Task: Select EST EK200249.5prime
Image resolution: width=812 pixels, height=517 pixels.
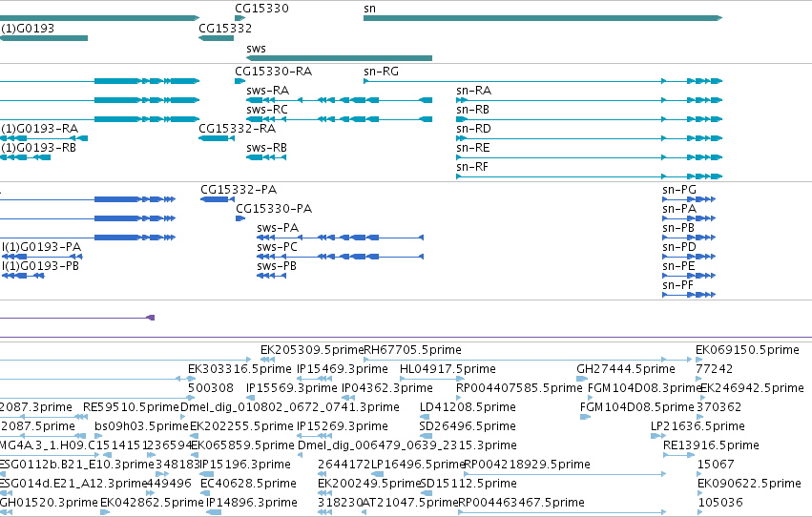Action: point(369,485)
